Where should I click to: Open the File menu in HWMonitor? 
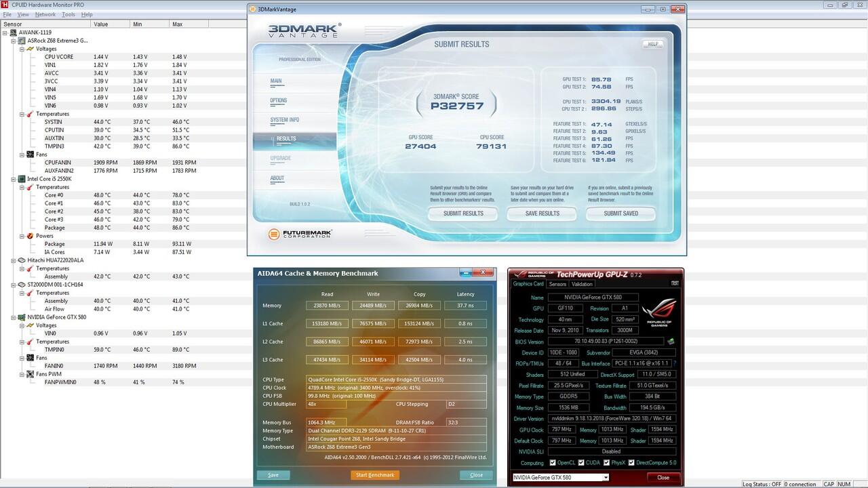pos(7,14)
